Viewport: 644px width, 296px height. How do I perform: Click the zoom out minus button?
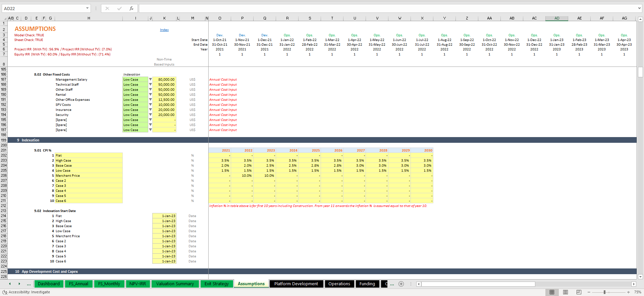pyautogui.click(x=589, y=292)
